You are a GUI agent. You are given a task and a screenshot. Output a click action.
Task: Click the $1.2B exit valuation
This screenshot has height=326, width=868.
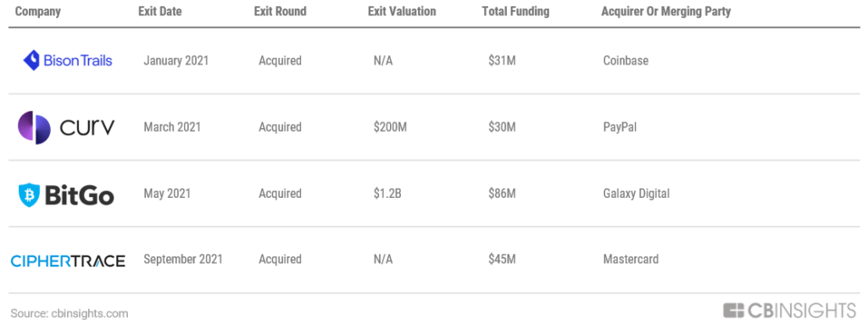coord(387,194)
